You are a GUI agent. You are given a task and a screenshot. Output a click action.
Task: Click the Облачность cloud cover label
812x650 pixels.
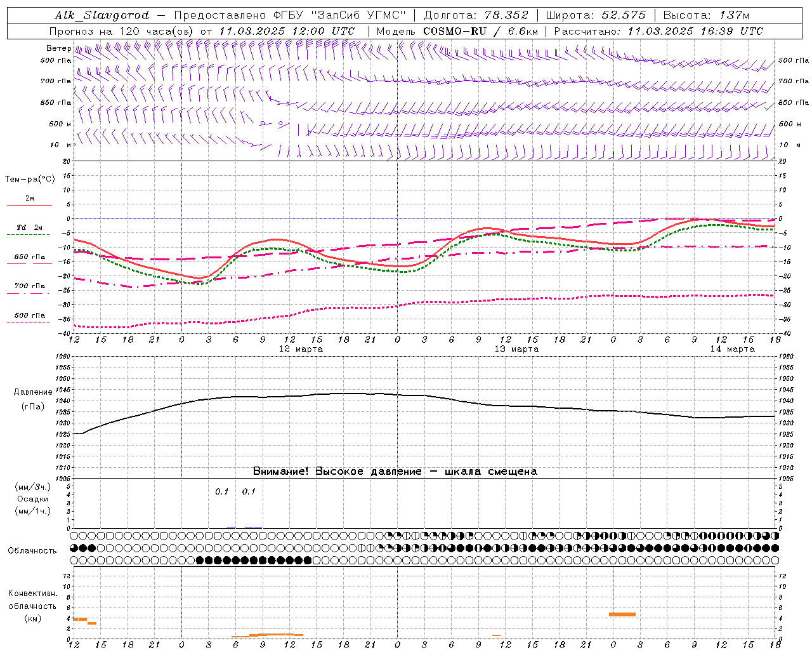point(32,551)
